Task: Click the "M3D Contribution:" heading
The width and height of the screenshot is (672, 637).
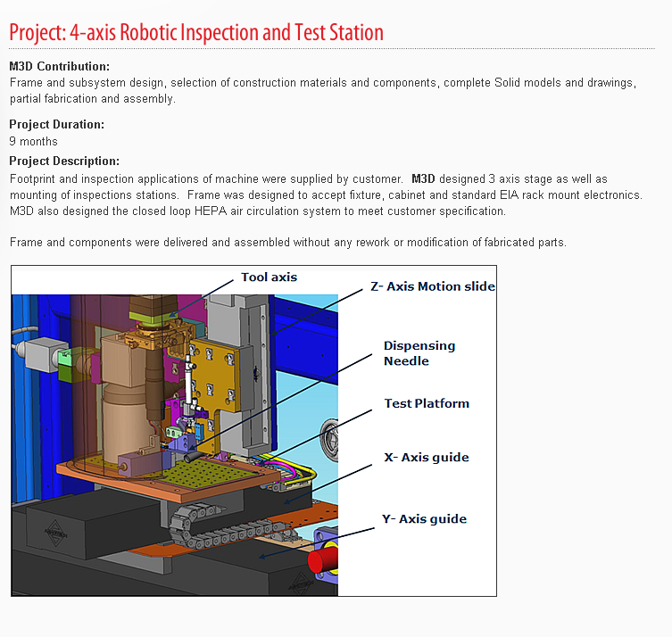Action: [x=60, y=66]
